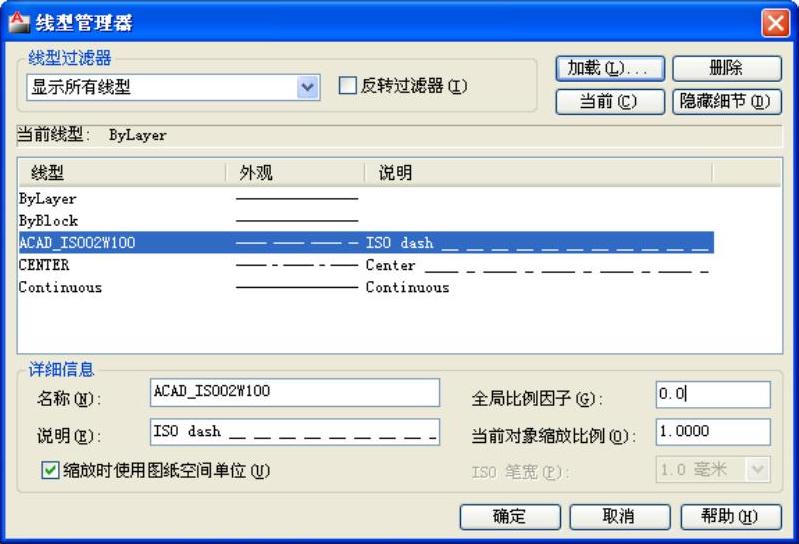This screenshot has height=544, width=799.
Task: Click the 确定 button
Action: click(510, 517)
